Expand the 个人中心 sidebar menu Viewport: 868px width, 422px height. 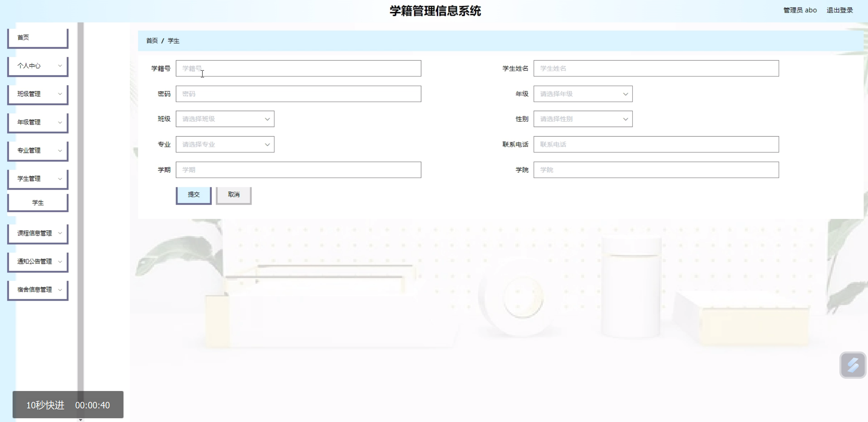coord(38,66)
